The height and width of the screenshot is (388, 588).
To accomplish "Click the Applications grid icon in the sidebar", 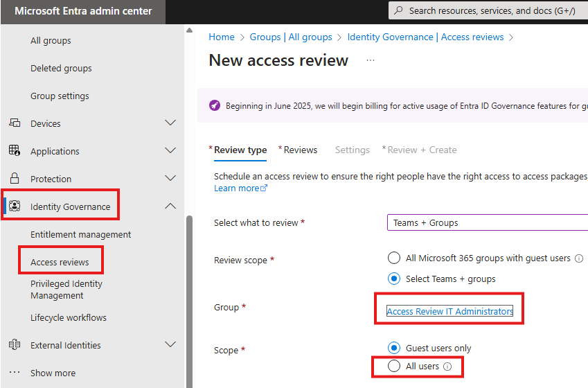I will pos(15,150).
